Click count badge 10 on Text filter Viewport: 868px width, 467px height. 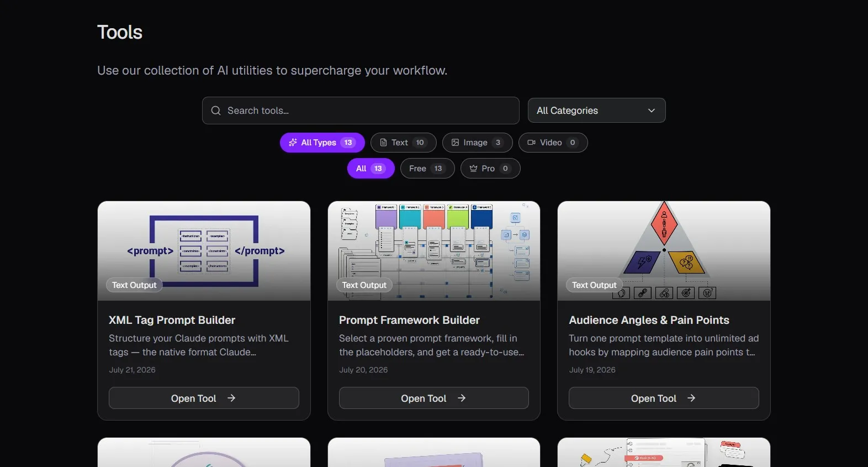pyautogui.click(x=420, y=143)
